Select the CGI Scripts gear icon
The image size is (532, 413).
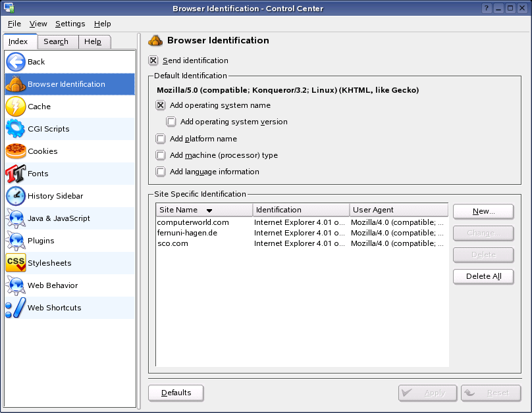[16, 129]
